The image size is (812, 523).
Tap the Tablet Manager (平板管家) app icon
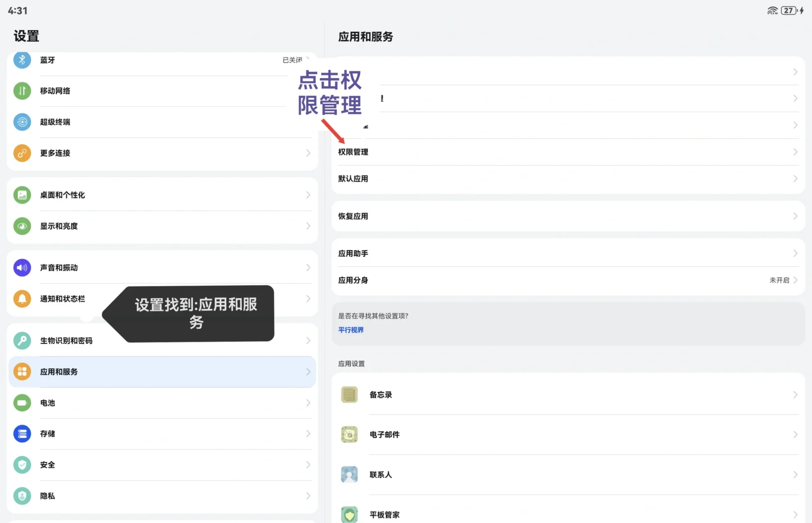coord(349,514)
